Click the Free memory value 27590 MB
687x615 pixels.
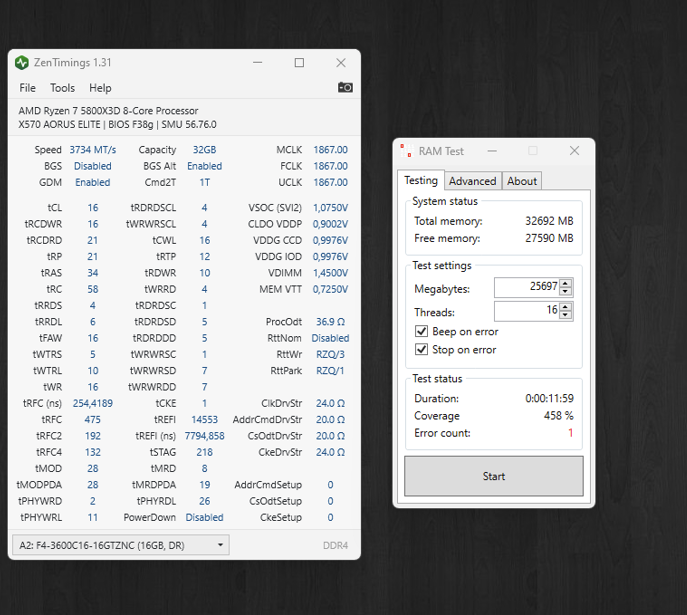[x=549, y=238]
